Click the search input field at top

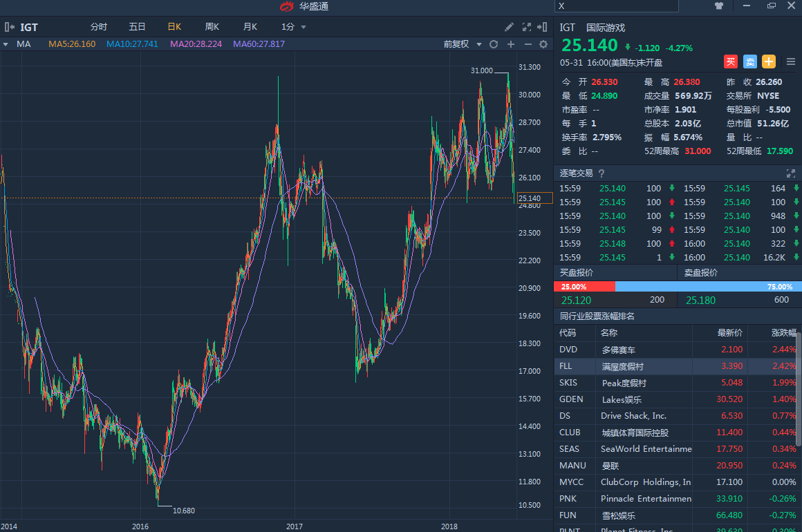(617, 6)
